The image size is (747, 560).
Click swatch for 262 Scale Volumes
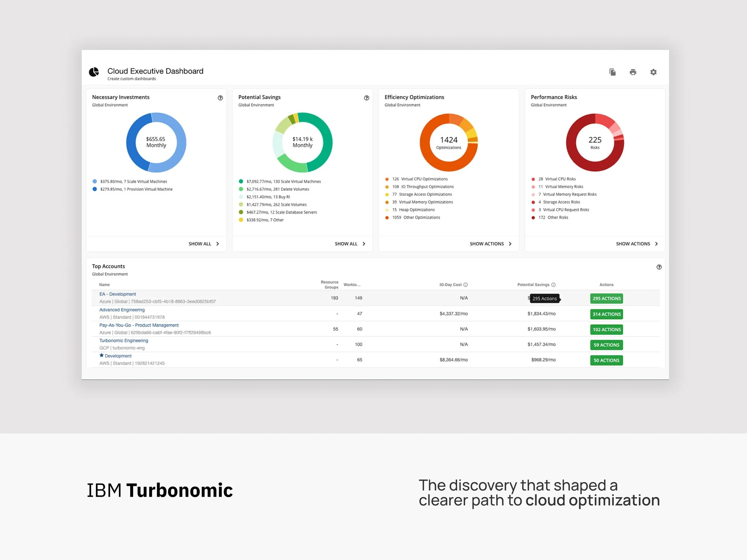[x=241, y=204]
